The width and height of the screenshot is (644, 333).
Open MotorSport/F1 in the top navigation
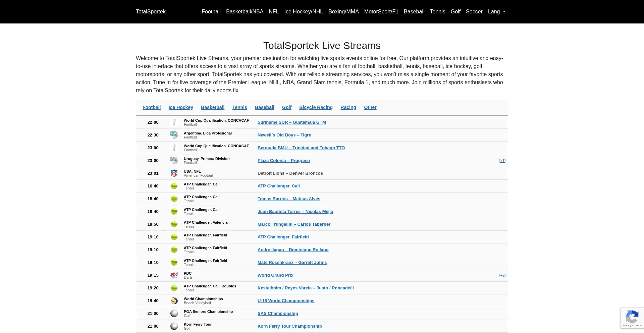(381, 12)
